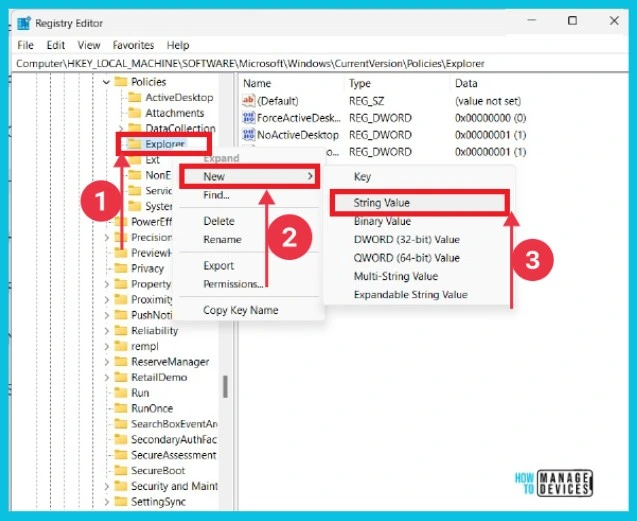Select Binary Value in the submenu
This screenshot has height=521, width=637.
(x=382, y=221)
